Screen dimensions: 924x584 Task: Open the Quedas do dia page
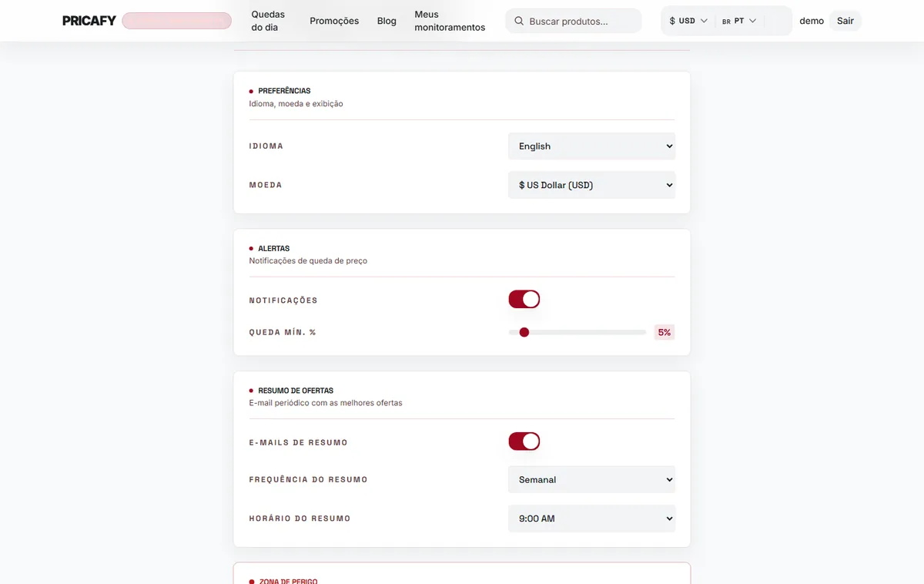click(268, 21)
